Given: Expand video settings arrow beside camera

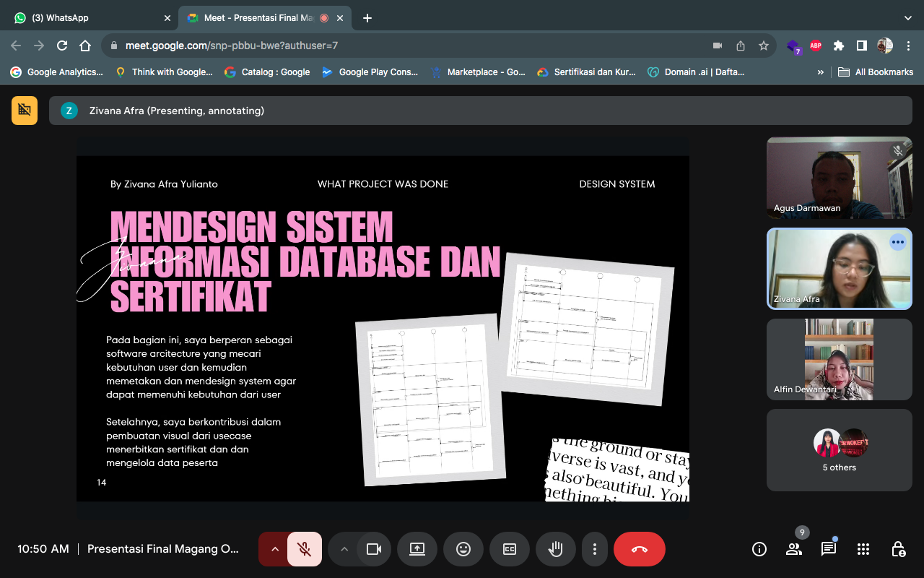Looking at the screenshot, I should click(344, 549).
